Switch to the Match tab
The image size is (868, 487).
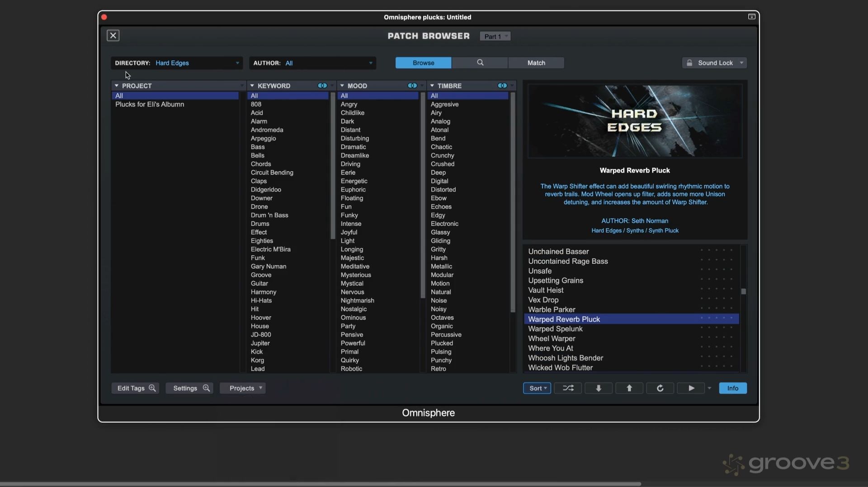click(536, 63)
